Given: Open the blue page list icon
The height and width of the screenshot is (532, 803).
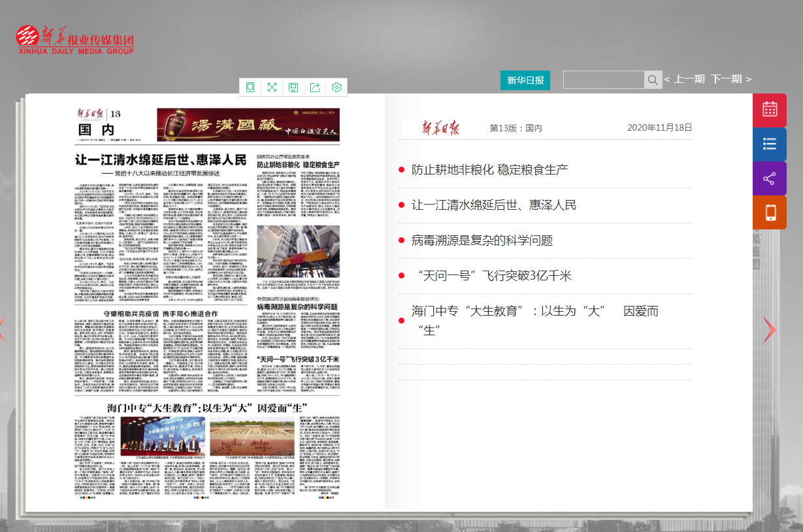Looking at the screenshot, I should (x=769, y=144).
